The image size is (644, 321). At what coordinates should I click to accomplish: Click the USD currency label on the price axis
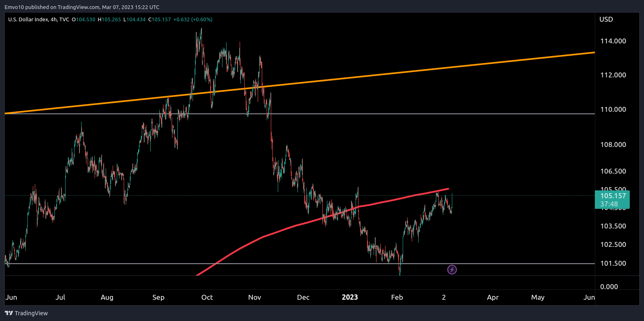(x=606, y=19)
